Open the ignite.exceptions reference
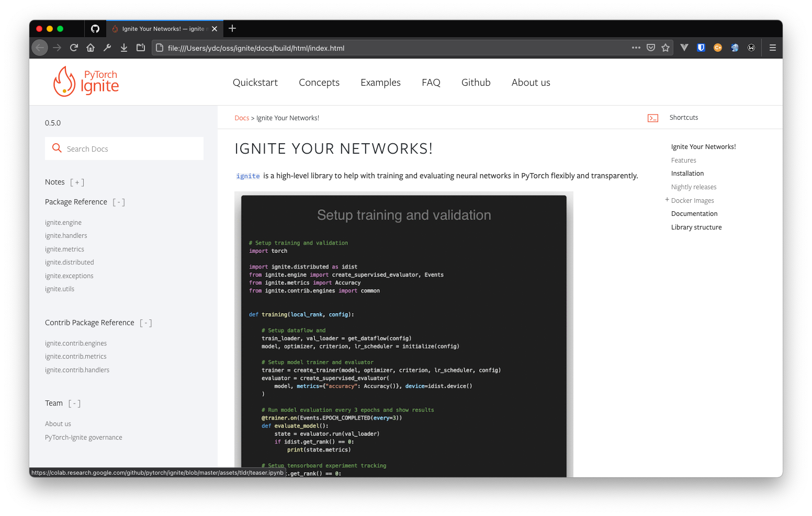This screenshot has height=516, width=812. (69, 276)
